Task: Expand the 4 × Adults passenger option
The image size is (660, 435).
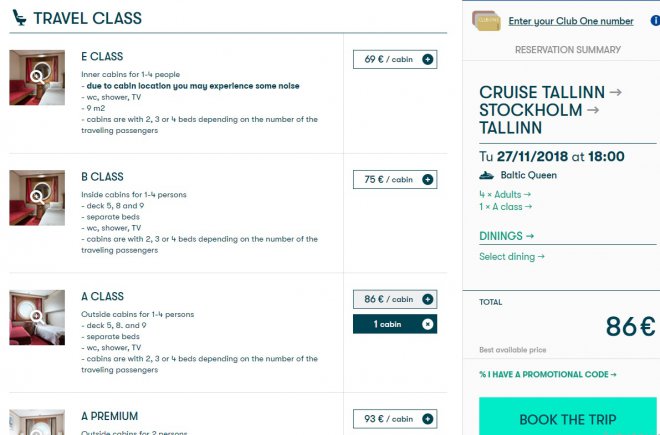Action: (x=505, y=194)
